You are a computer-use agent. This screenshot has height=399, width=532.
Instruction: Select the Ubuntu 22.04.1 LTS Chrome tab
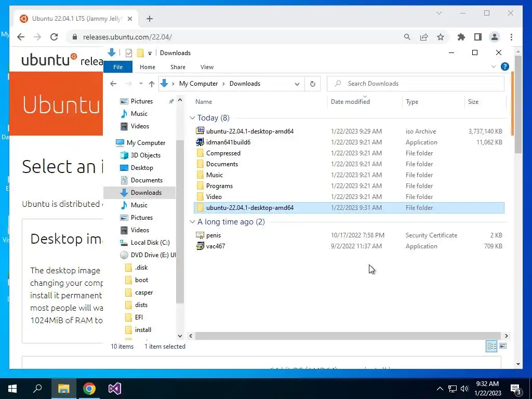click(x=76, y=19)
